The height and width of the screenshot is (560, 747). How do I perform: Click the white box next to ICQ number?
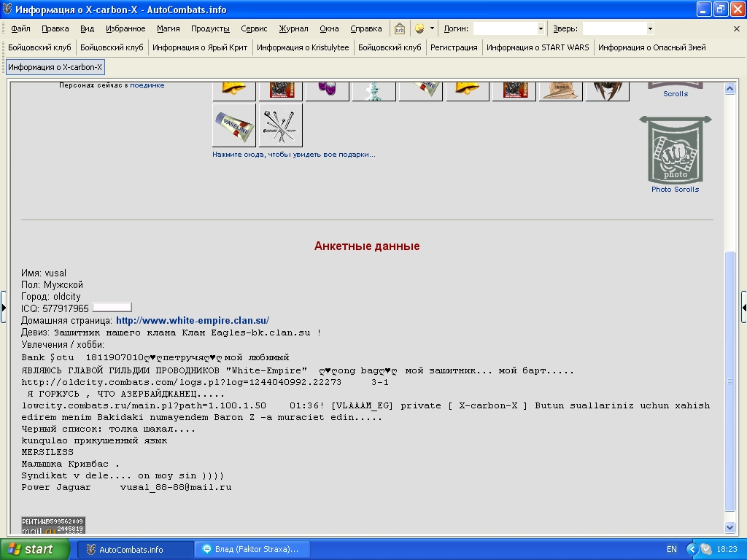click(x=112, y=308)
